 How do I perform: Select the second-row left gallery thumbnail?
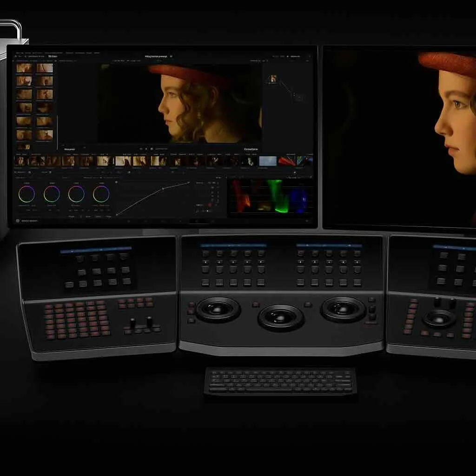pos(24,81)
